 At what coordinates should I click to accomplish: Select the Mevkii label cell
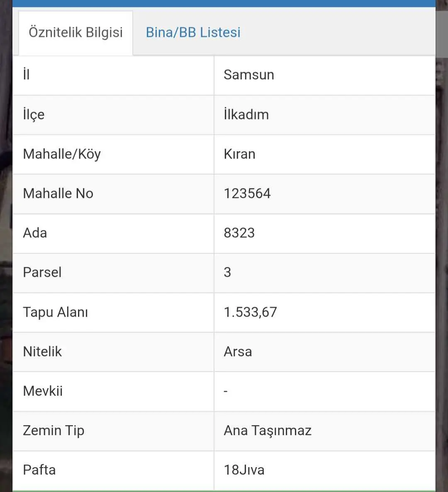pos(113,392)
